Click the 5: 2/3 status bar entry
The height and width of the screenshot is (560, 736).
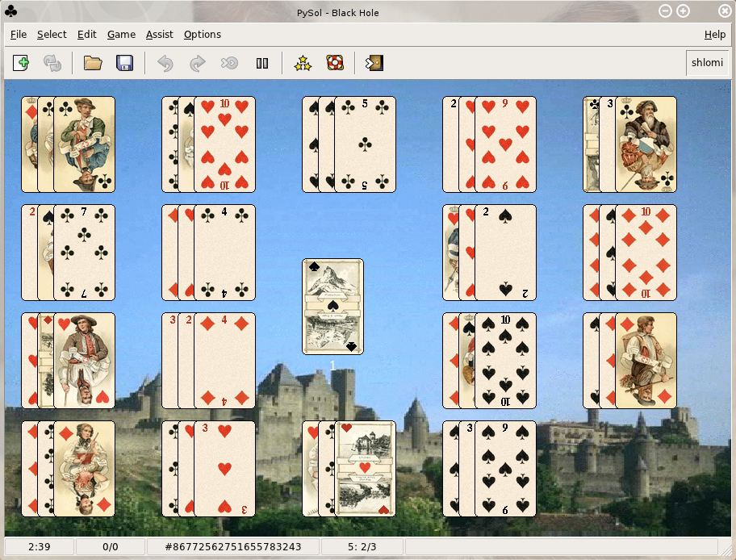(362, 546)
